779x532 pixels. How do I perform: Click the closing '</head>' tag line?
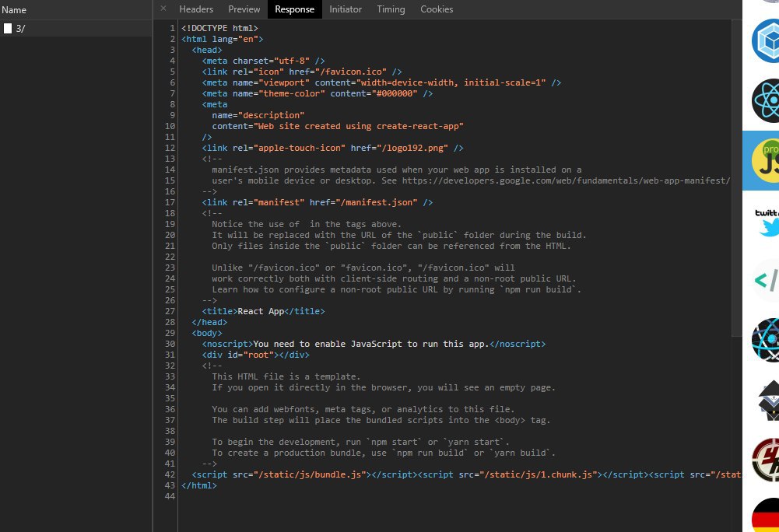pos(209,322)
